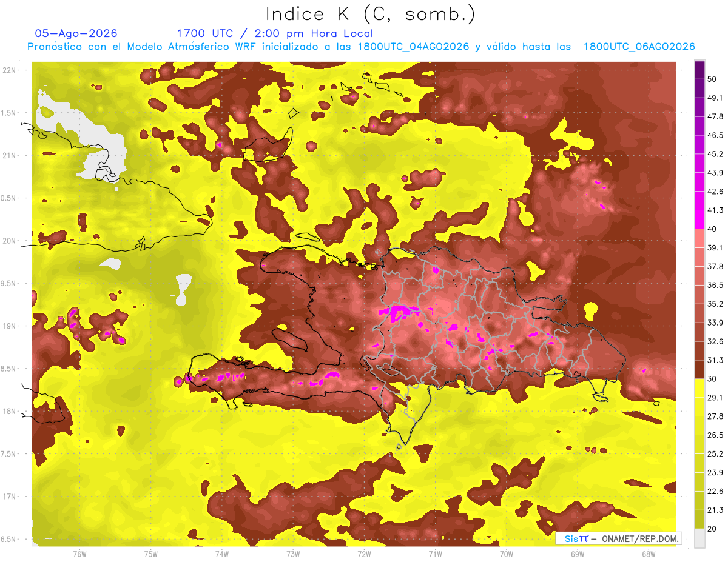The image size is (728, 562).
Task: Click the colorbar value "26.5"
Action: (x=715, y=435)
